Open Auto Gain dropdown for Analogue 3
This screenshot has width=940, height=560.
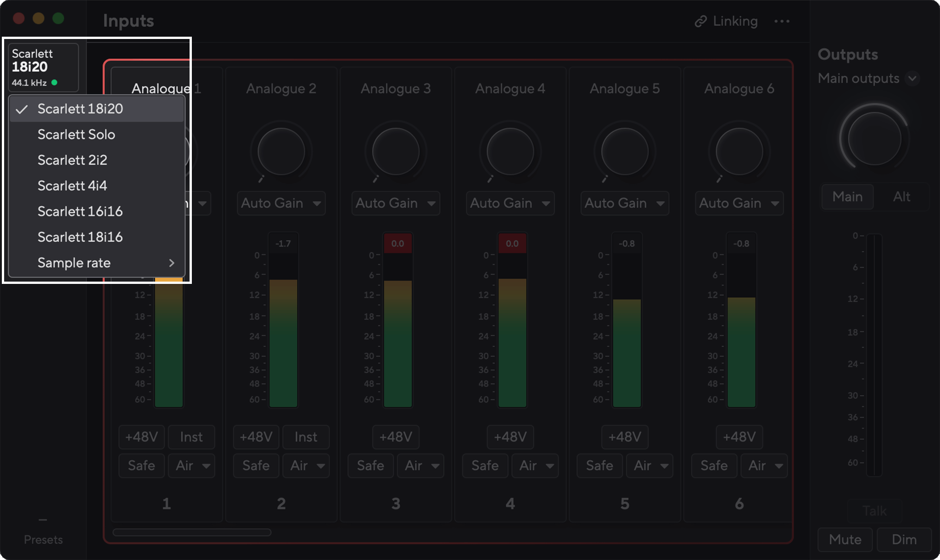[396, 203]
